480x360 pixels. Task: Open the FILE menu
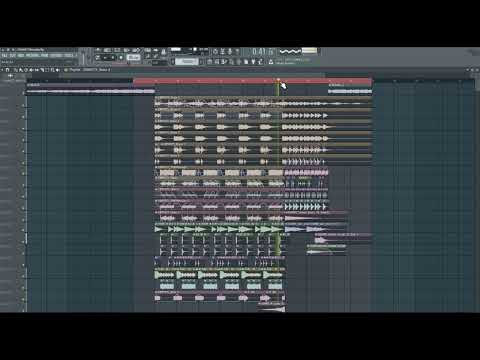pyautogui.click(x=4, y=55)
